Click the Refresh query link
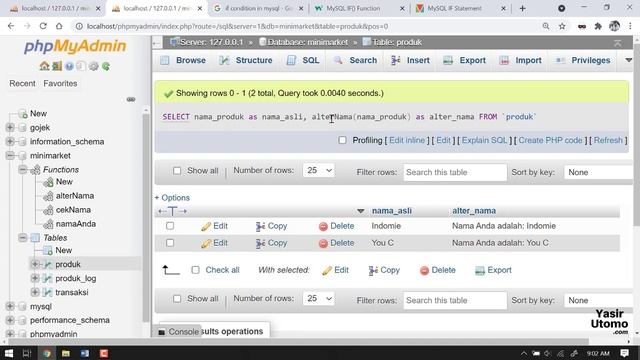The width and height of the screenshot is (640, 360). (608, 140)
